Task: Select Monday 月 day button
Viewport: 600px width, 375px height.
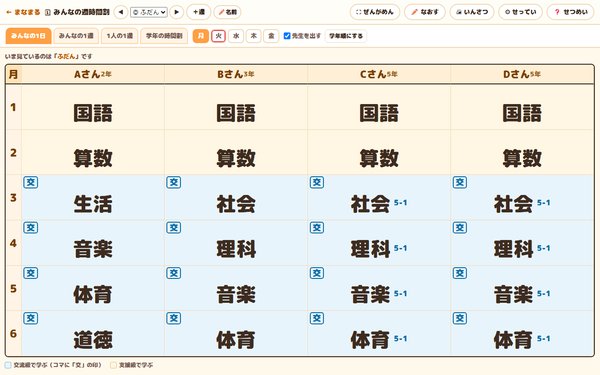Action: click(x=201, y=36)
